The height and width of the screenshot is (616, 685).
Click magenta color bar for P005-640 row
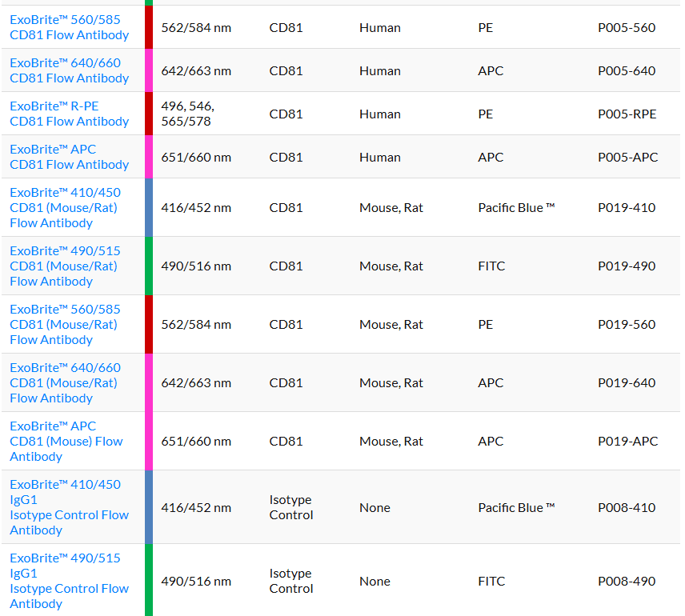[x=149, y=70]
